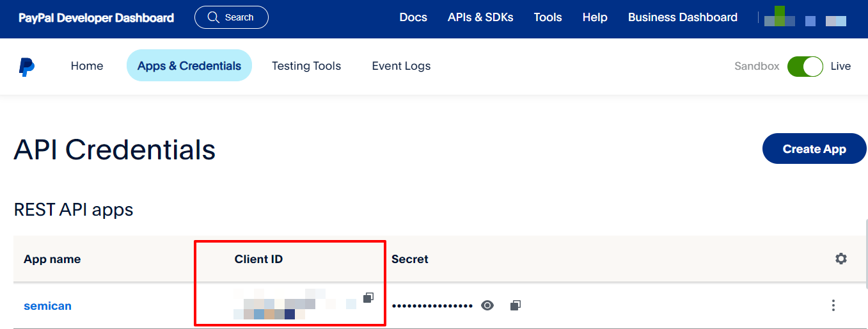Open the Help menu
868x329 pixels.
click(595, 17)
